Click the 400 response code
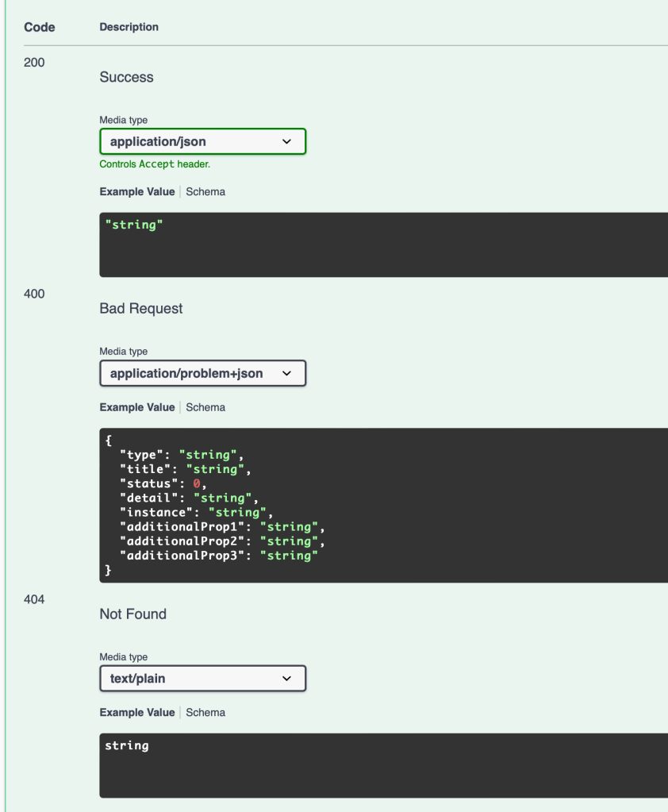This screenshot has width=668, height=812. [35, 294]
